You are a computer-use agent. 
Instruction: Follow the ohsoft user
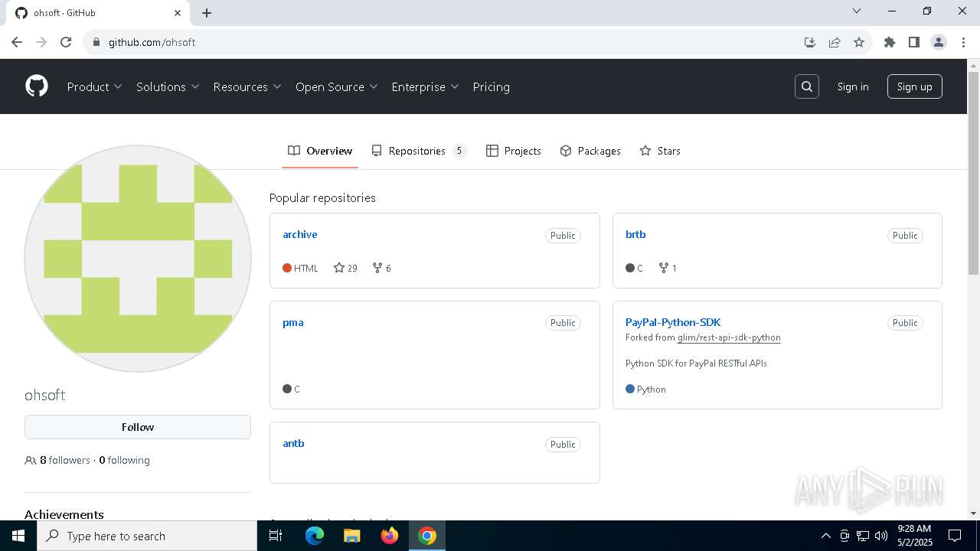138,427
